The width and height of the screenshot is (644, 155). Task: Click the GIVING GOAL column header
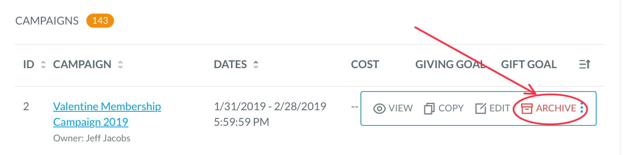tap(450, 65)
